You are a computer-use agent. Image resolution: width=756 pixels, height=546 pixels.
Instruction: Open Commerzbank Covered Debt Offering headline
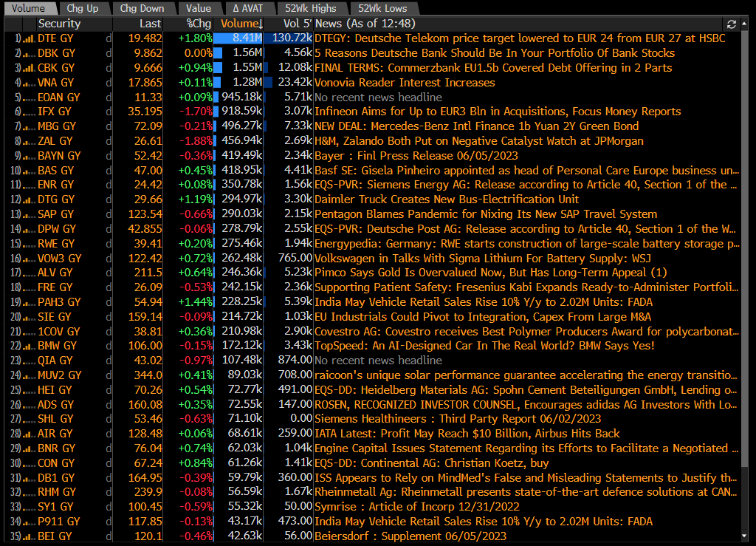click(x=493, y=68)
